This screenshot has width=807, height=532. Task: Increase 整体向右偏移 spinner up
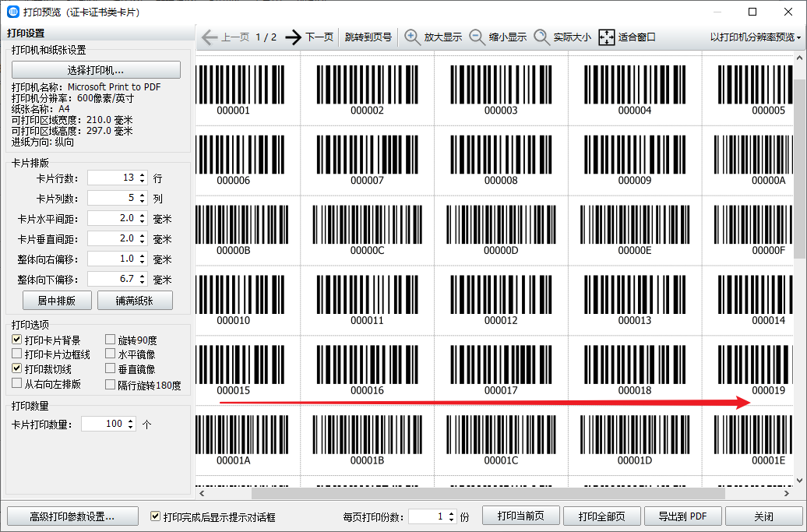pos(143,255)
